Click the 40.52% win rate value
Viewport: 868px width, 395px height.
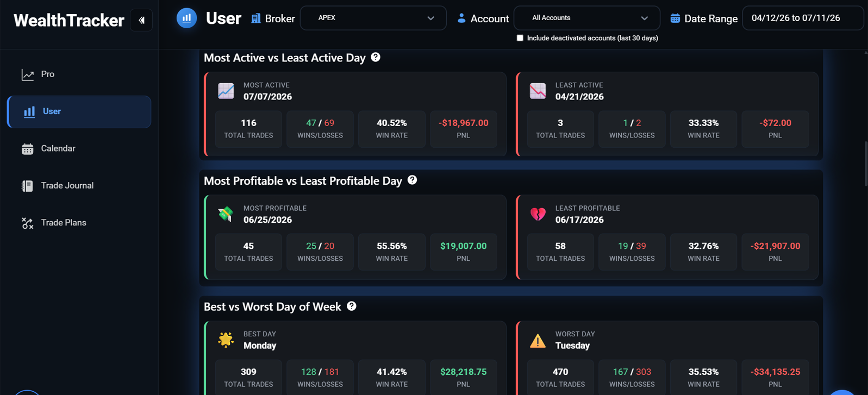click(392, 123)
